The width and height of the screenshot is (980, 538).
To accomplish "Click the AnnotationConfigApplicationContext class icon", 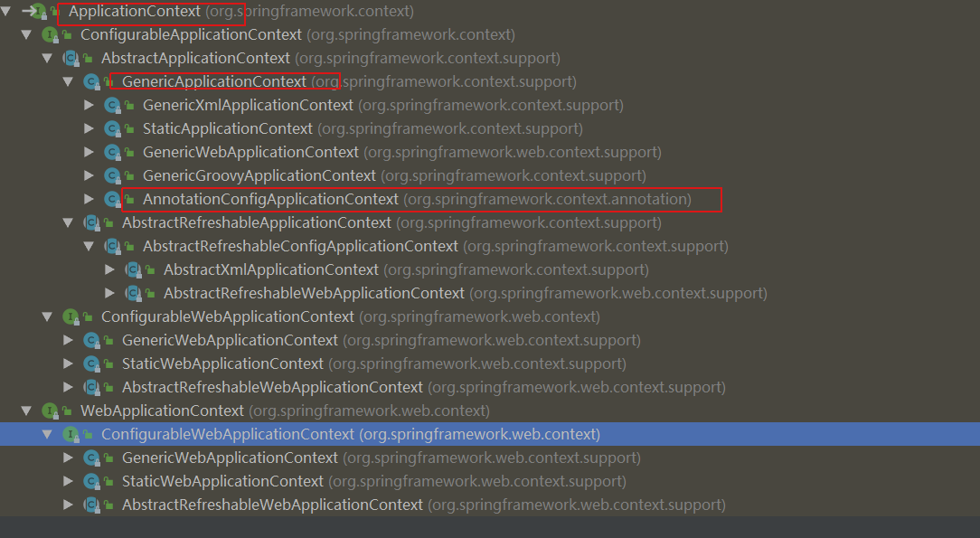I will tap(112, 199).
